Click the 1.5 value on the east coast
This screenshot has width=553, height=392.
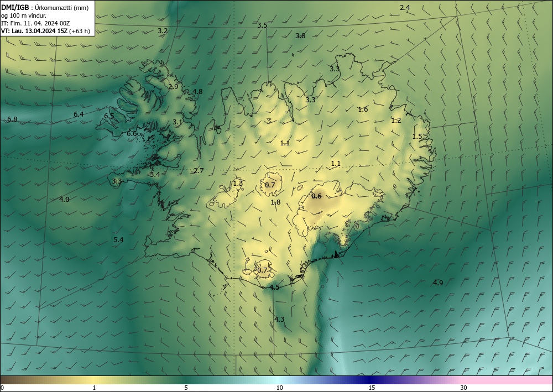coord(417,136)
